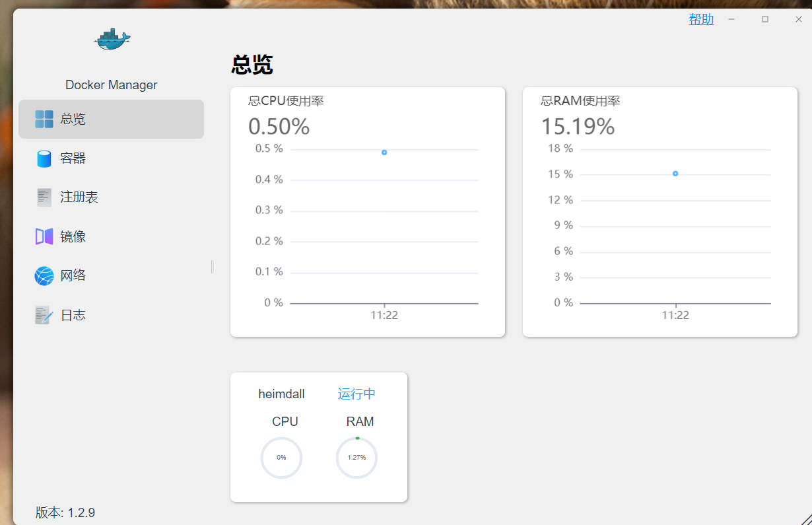Image resolution: width=812 pixels, height=525 pixels.
Task: Open the 镜像 images icon
Action: pyautogui.click(x=44, y=236)
